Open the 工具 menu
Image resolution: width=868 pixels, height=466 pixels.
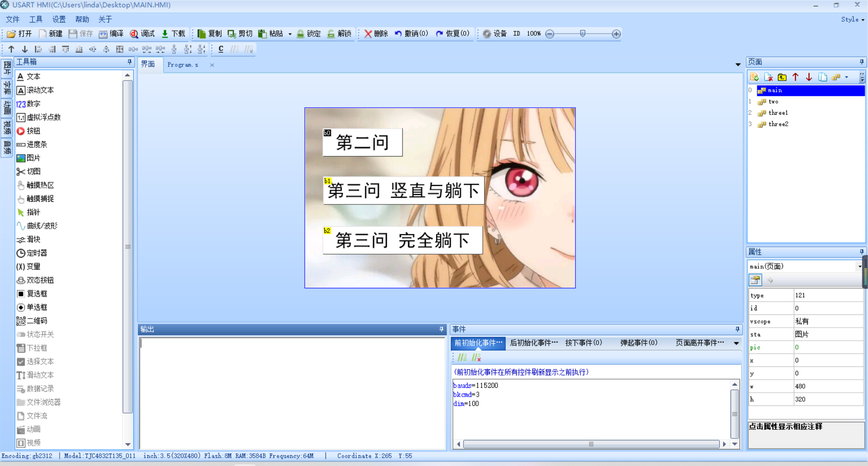[x=36, y=19]
